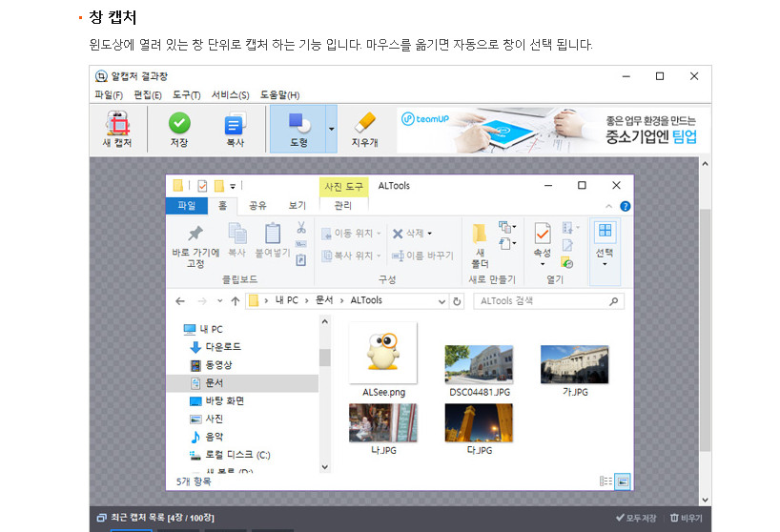Click the 저장 save button with green check
This screenshot has width=780, height=532.
pyautogui.click(x=179, y=129)
